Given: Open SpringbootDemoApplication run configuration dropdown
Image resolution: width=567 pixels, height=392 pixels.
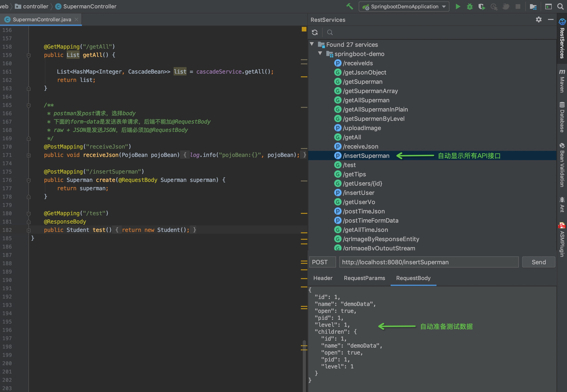Looking at the screenshot, I should click(404, 7).
